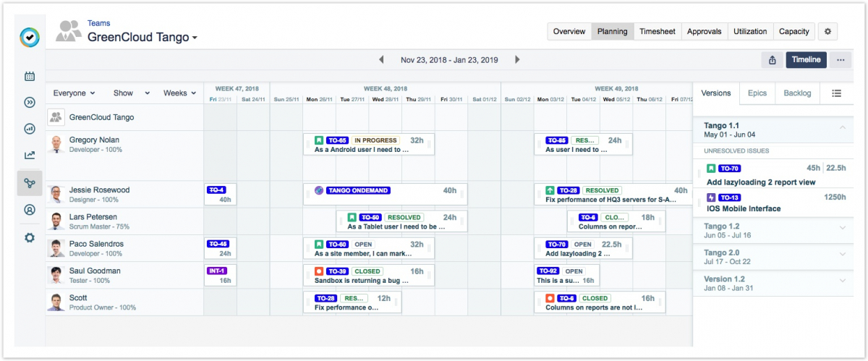Click the share/export icon beside Timeline

773,60
